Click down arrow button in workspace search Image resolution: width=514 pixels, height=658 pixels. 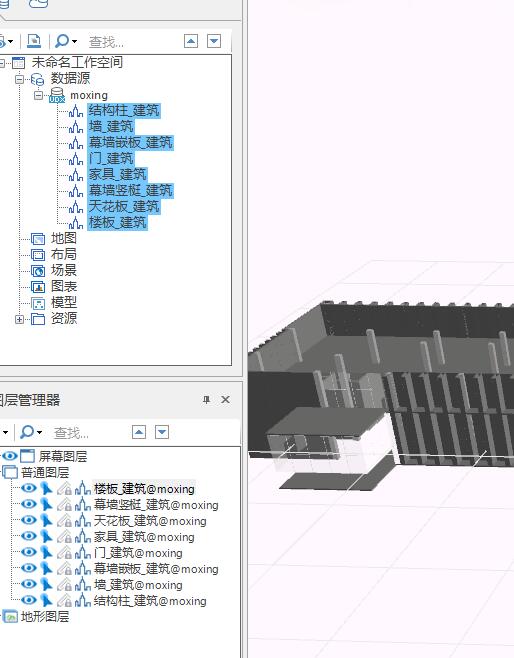tap(214, 41)
